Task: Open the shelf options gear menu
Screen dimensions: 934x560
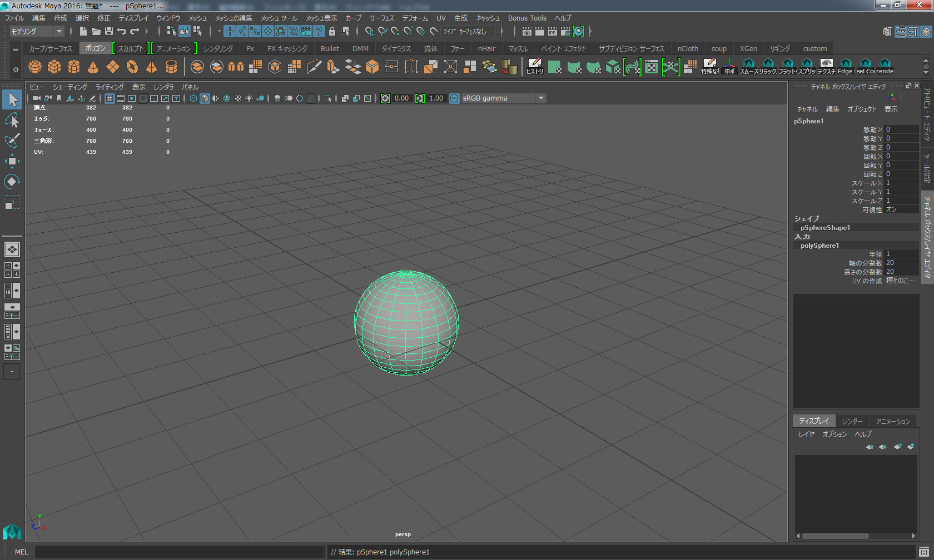Action: (16, 69)
